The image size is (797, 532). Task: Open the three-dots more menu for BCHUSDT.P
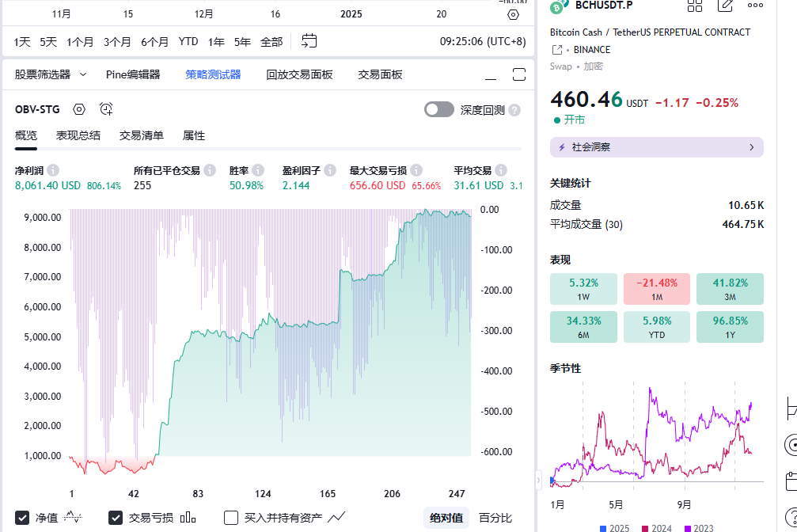[x=755, y=6]
